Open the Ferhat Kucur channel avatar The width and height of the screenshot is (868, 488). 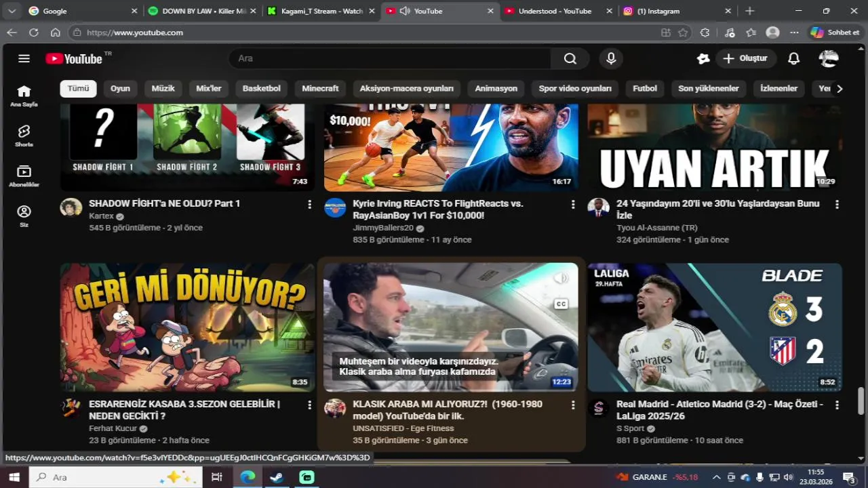tap(71, 408)
